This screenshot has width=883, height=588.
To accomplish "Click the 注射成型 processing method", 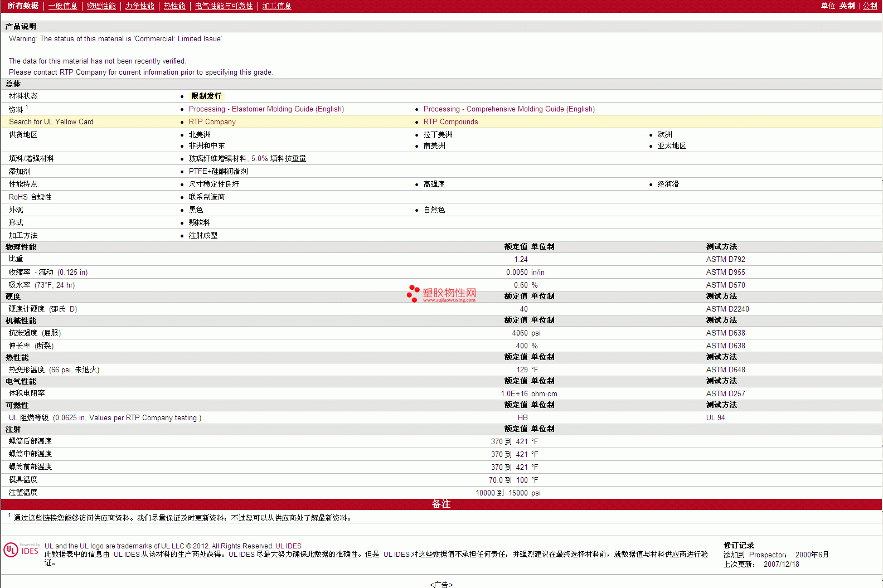I will click(203, 236).
